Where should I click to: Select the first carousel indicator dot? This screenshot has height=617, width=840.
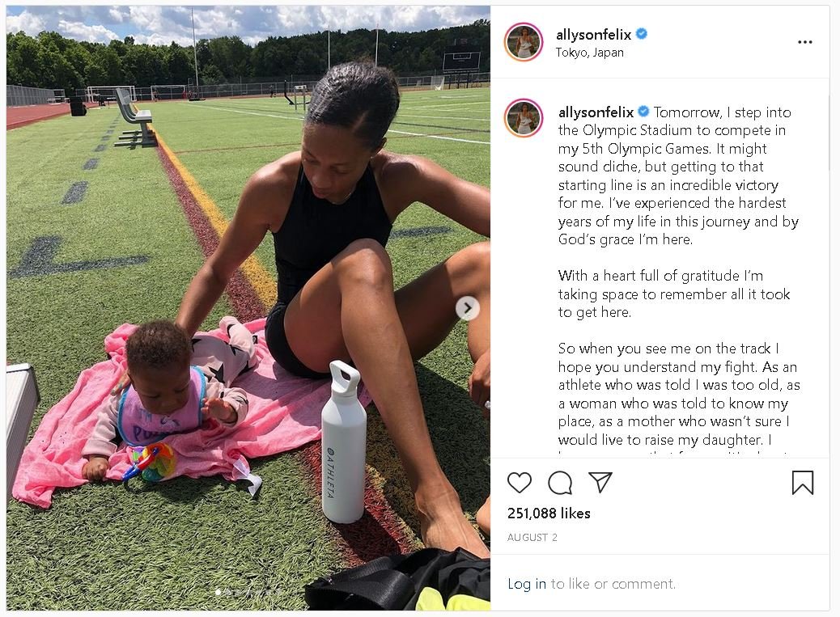pos(218,592)
